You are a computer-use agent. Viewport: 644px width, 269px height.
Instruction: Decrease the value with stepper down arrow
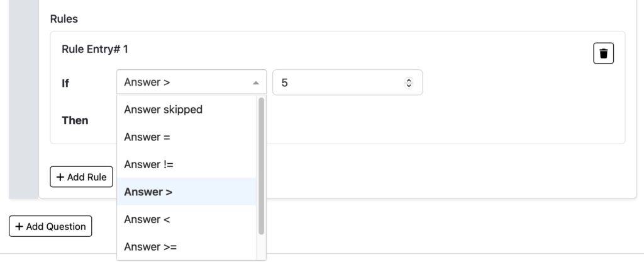pos(409,86)
